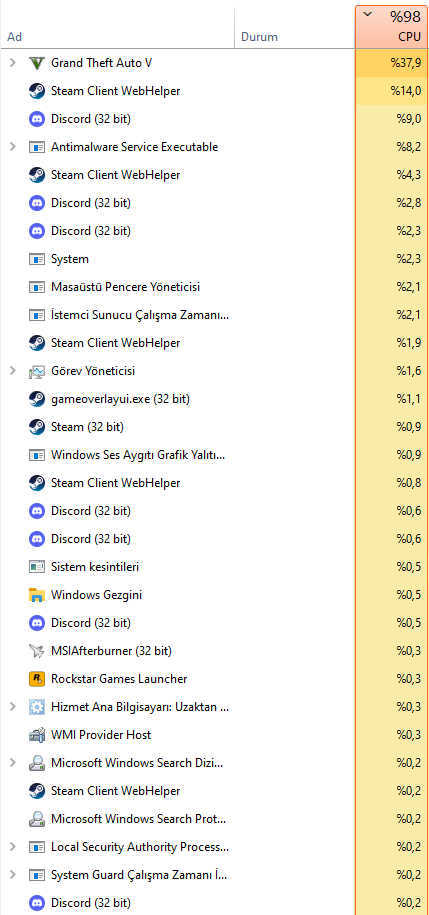Click the Discord icon on the %9,0 row
The width and height of the screenshot is (429, 915).
37,119
